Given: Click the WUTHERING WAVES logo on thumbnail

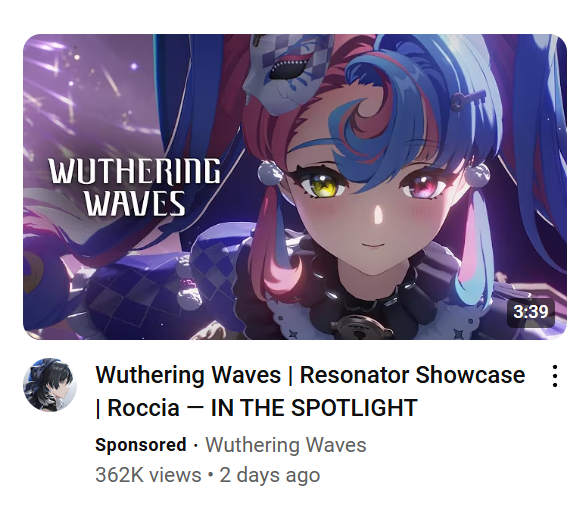Looking at the screenshot, I should pos(134,187).
